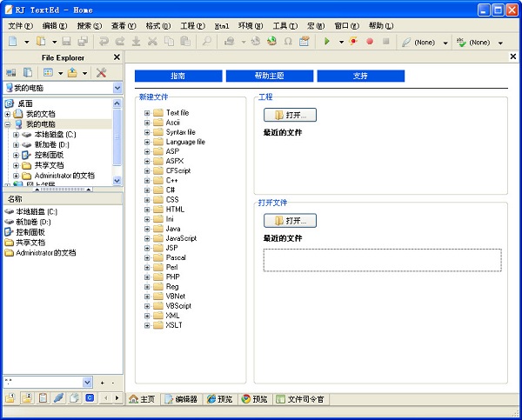This screenshot has width=522, height=420.
Task: Click 打开 button under 工程 section
Action: [x=290, y=115]
